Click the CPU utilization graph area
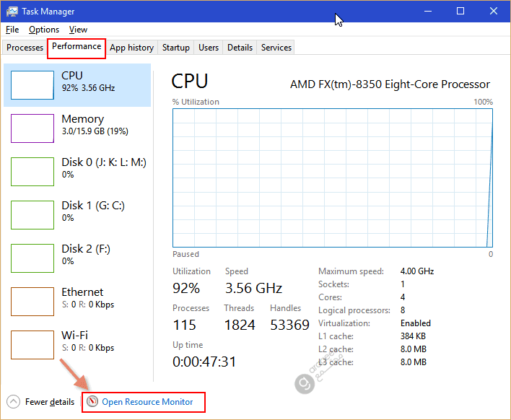The height and width of the screenshot is (420, 511). [x=333, y=178]
